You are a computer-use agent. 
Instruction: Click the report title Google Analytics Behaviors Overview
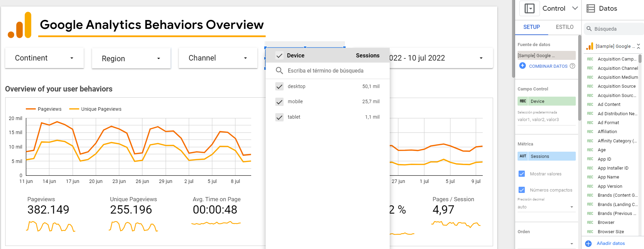[x=152, y=25]
